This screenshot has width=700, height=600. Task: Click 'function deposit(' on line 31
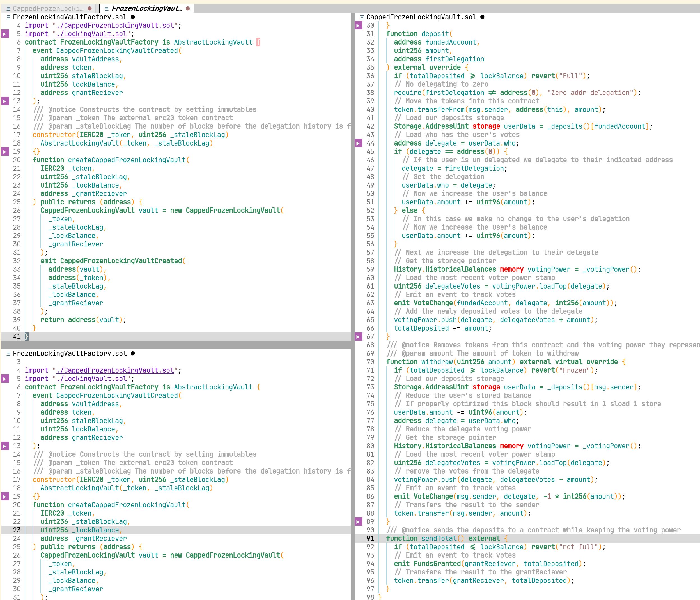click(419, 34)
